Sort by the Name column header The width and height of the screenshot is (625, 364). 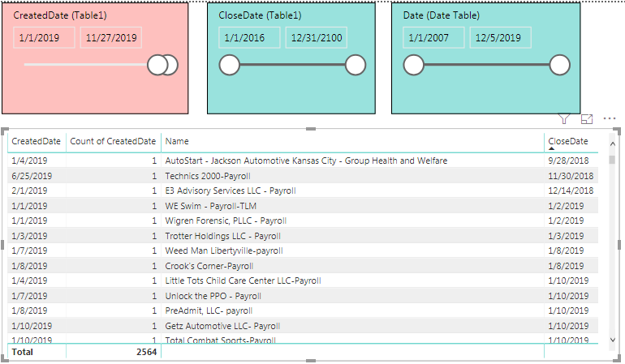[x=177, y=141]
